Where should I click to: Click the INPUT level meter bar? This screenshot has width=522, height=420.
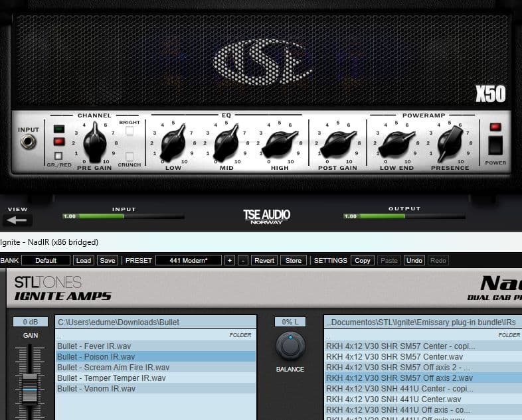[x=124, y=216]
